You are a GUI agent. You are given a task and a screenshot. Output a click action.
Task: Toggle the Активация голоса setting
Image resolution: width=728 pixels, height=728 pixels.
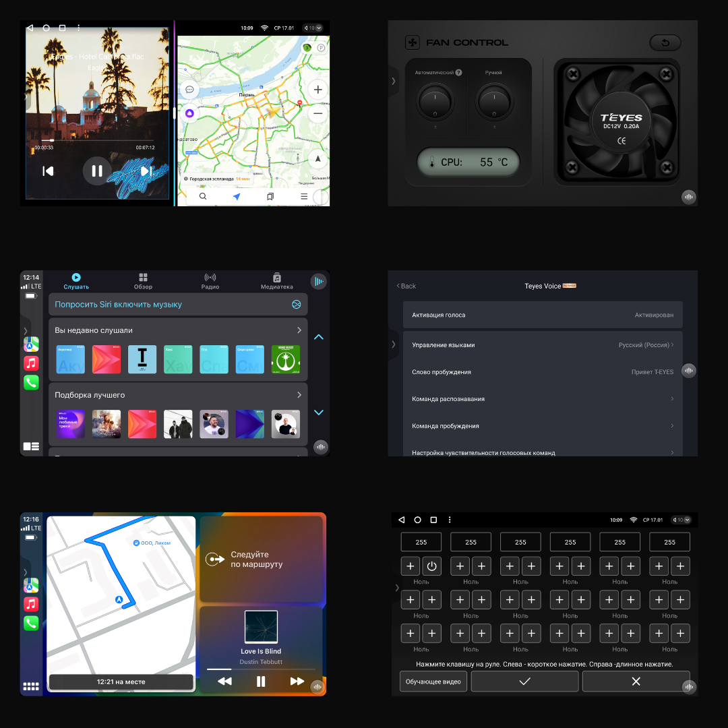[x=542, y=315]
